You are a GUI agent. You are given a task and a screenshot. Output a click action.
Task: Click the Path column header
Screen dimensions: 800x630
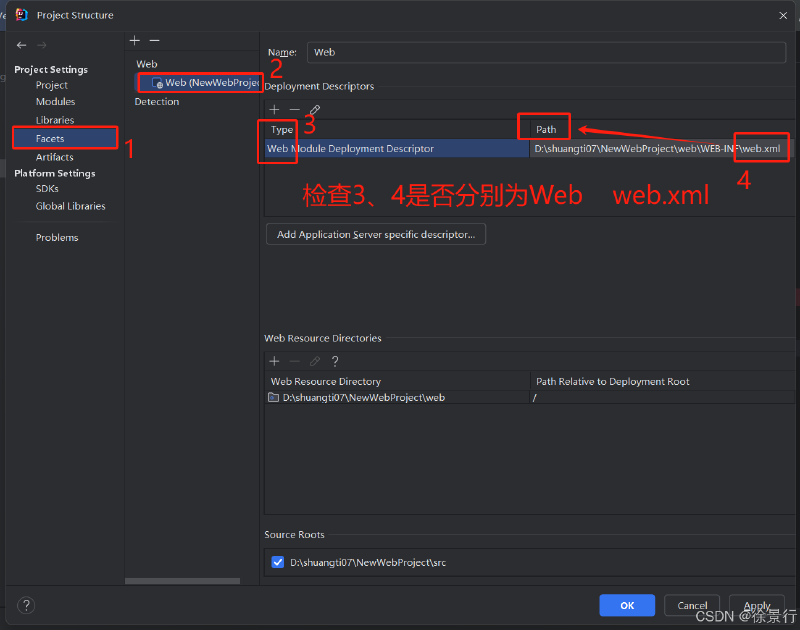click(546, 130)
